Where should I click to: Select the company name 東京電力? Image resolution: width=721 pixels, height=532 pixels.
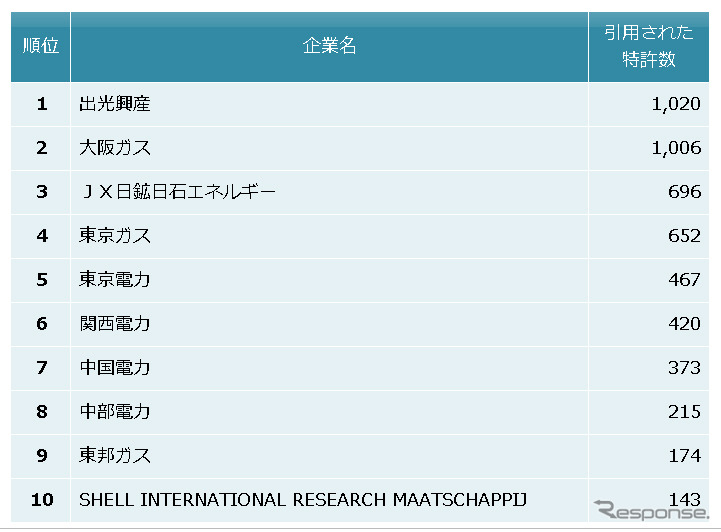(x=114, y=280)
